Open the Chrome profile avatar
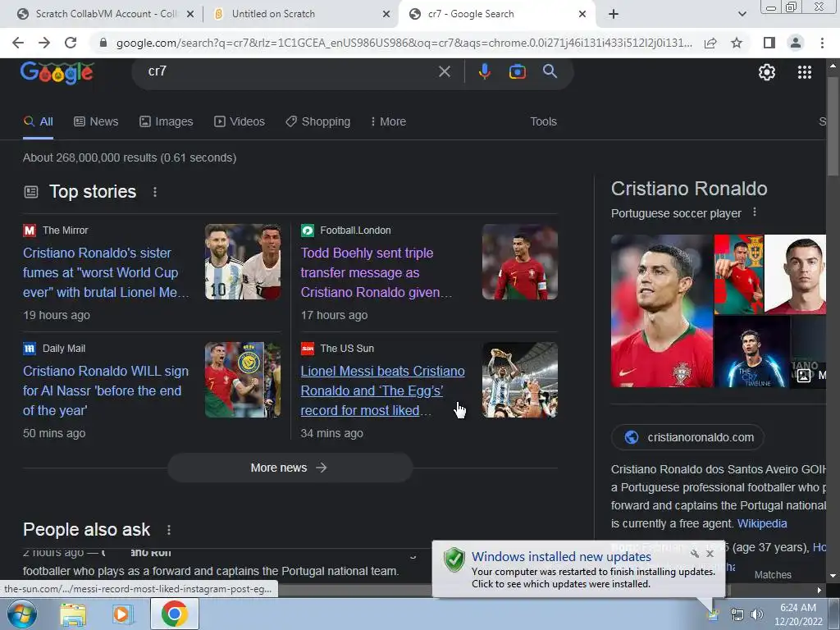Viewport: 840px width, 630px height. click(x=796, y=43)
